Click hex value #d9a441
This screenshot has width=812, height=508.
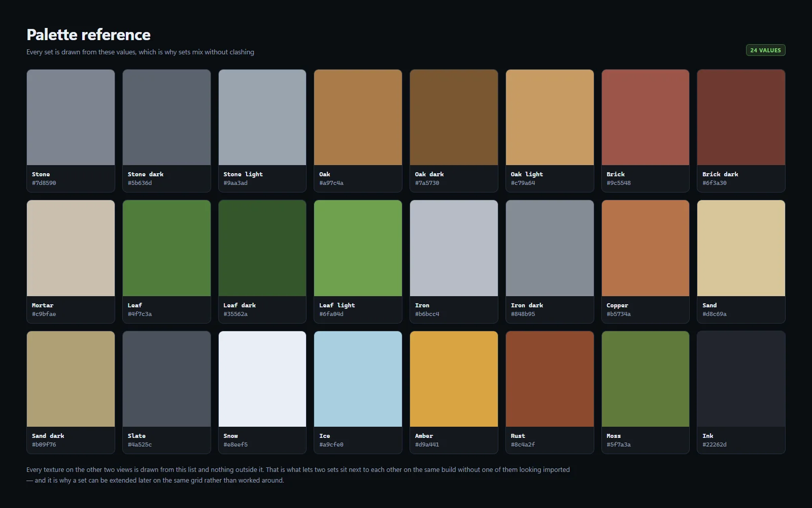coord(427,444)
